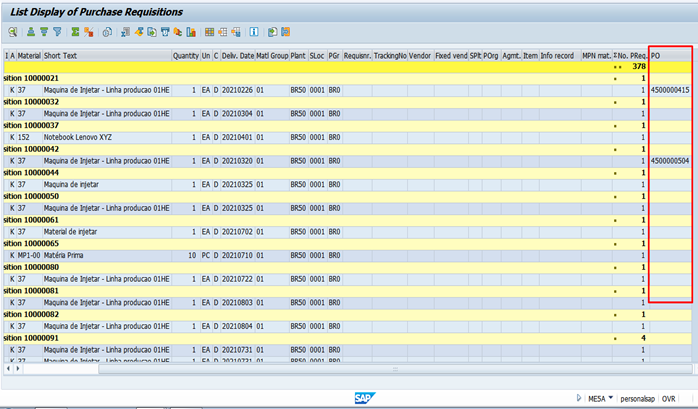
Task: Click purchase order number 4500000415
Action: (670, 90)
